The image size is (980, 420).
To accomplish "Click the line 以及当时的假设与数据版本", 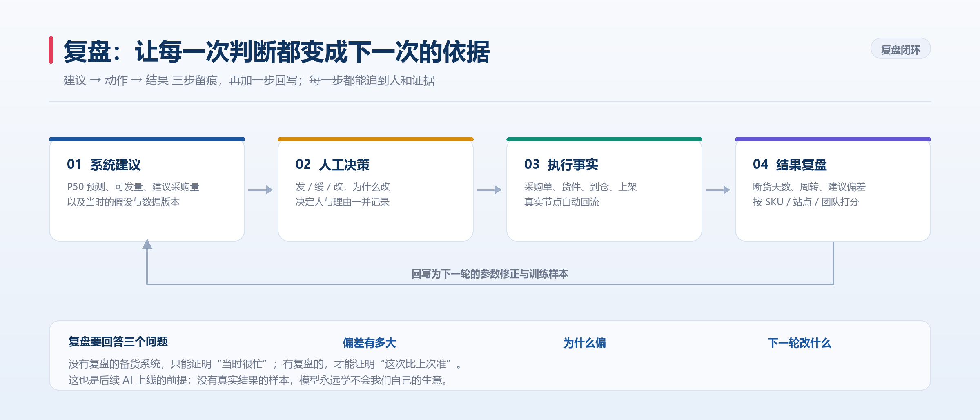I will click(x=123, y=202).
